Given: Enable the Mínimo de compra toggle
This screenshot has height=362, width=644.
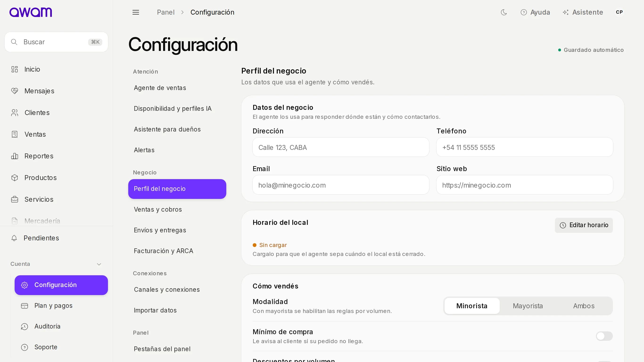Looking at the screenshot, I should [604, 336].
